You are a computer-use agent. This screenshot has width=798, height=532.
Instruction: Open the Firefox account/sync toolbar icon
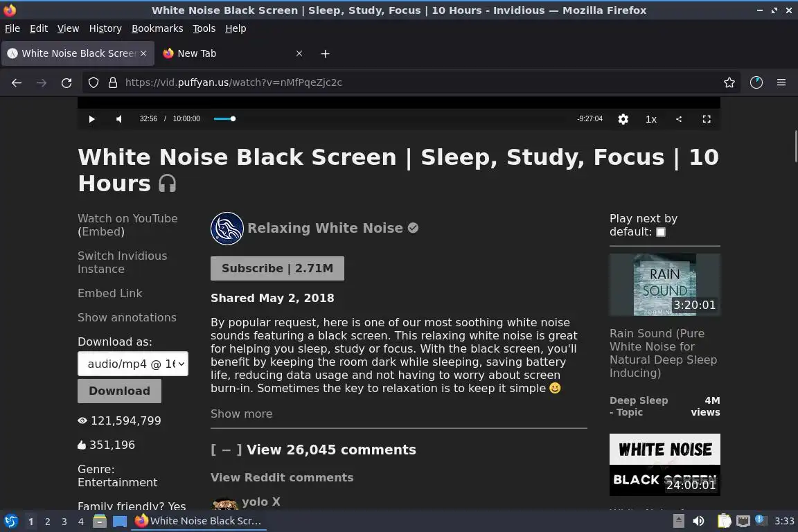(x=756, y=82)
